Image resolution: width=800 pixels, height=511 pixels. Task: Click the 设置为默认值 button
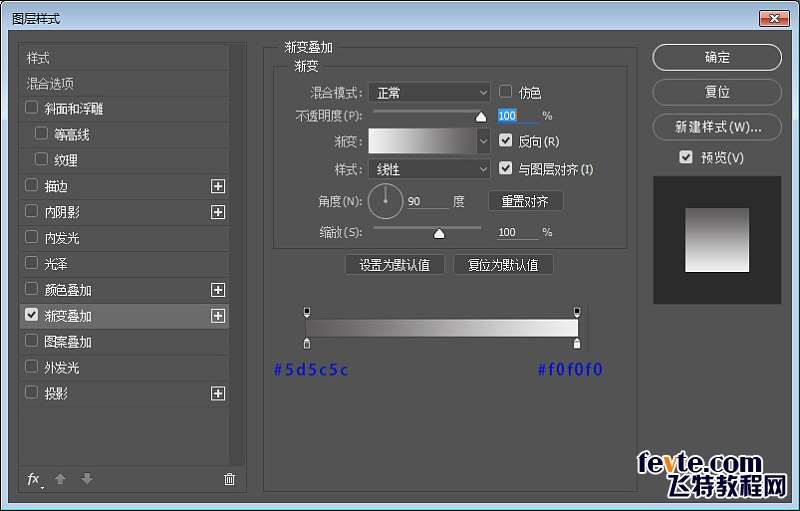394,265
